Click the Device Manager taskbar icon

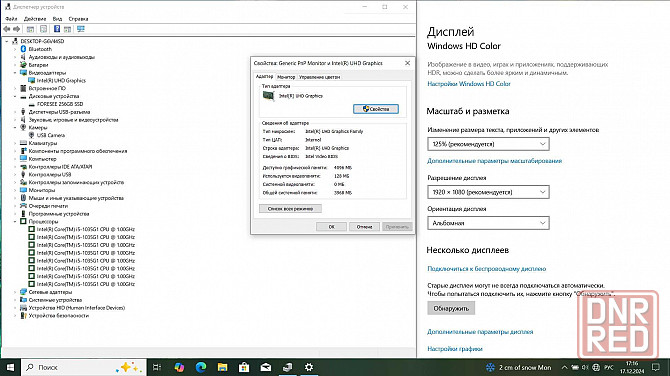pos(288,367)
